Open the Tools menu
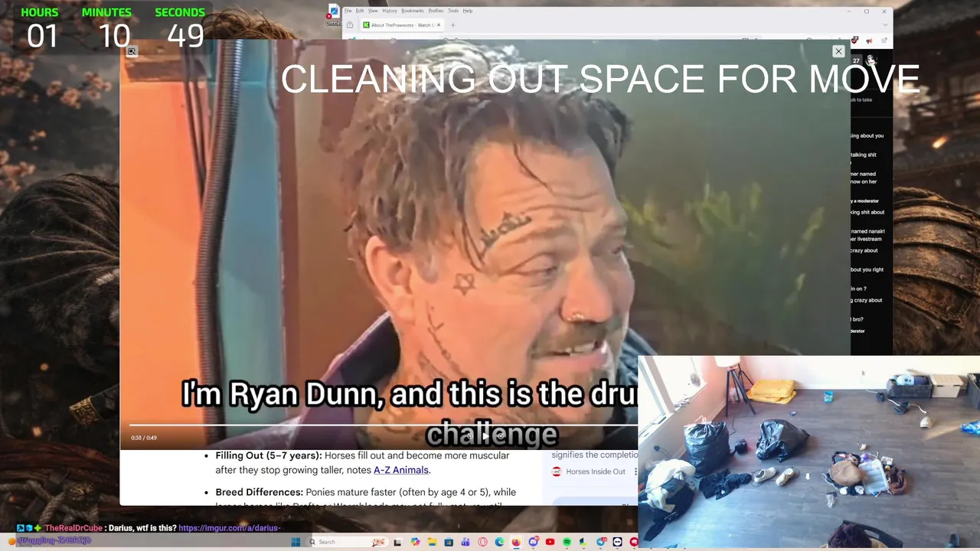The height and width of the screenshot is (551, 980). (453, 11)
